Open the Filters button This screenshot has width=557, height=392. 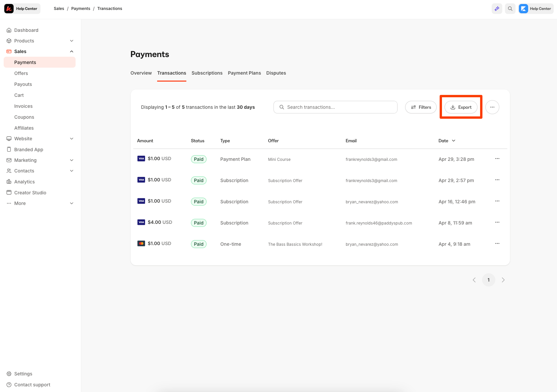tap(421, 107)
